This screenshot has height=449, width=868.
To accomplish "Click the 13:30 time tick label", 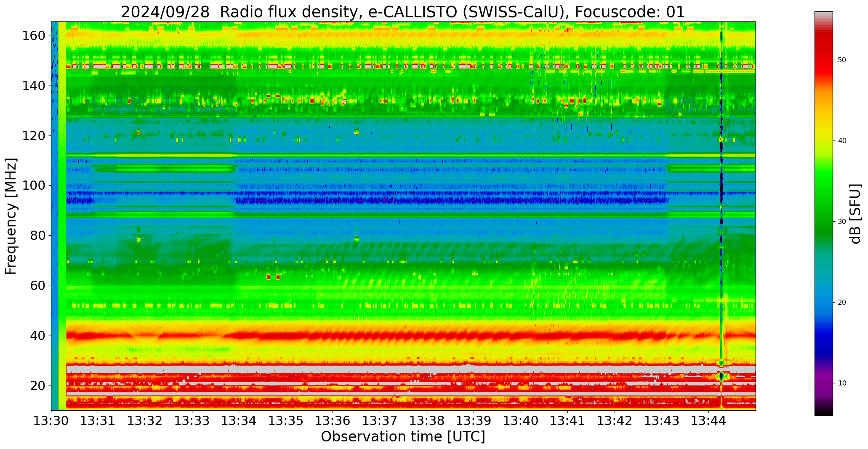I will 51,421.
